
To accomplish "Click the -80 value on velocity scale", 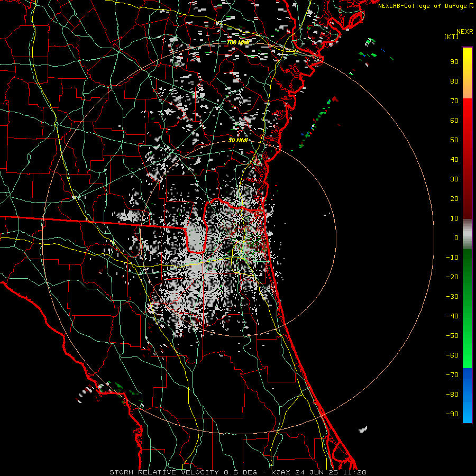I will tap(452, 395).
